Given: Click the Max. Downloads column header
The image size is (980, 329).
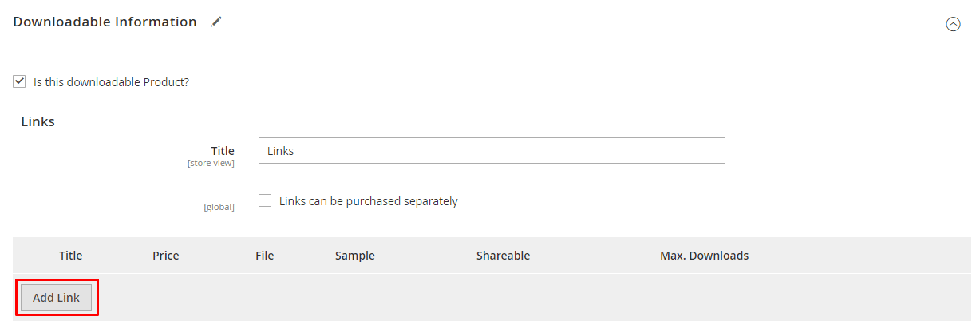Looking at the screenshot, I should click(704, 256).
